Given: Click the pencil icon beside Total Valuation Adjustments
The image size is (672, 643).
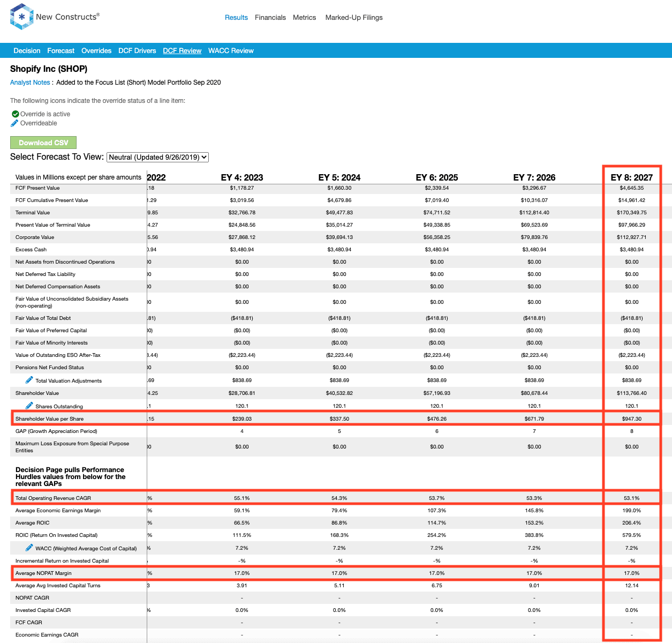Looking at the screenshot, I should click(29, 380).
